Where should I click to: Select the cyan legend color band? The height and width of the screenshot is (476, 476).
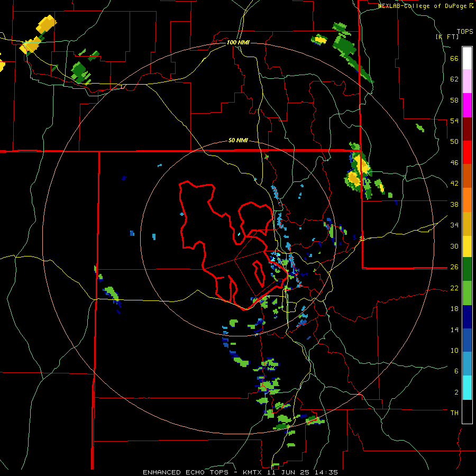467,388
